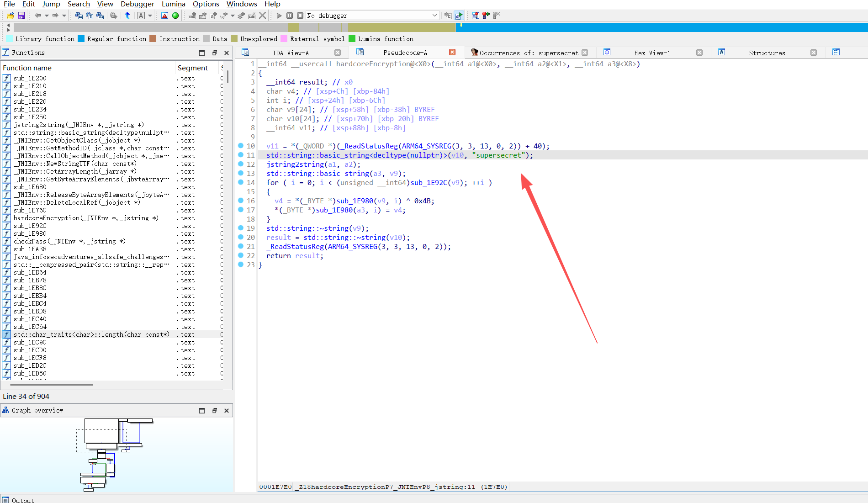
Task: Toggle breakpoint dot on line 22
Action: (x=241, y=255)
